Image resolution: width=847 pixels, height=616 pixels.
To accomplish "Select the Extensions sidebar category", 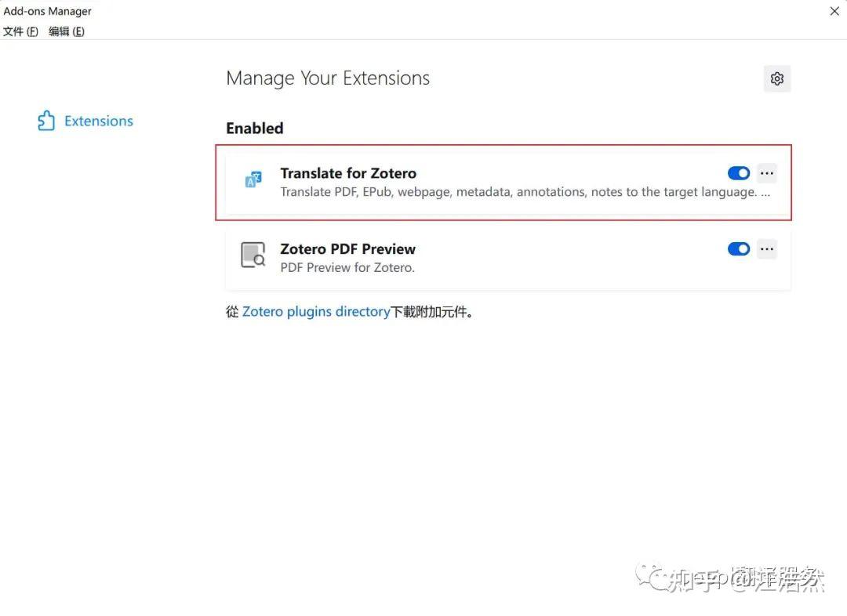I will [85, 121].
